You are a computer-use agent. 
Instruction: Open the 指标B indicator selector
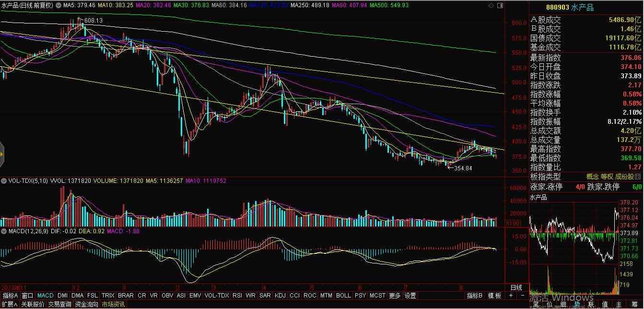click(475, 296)
